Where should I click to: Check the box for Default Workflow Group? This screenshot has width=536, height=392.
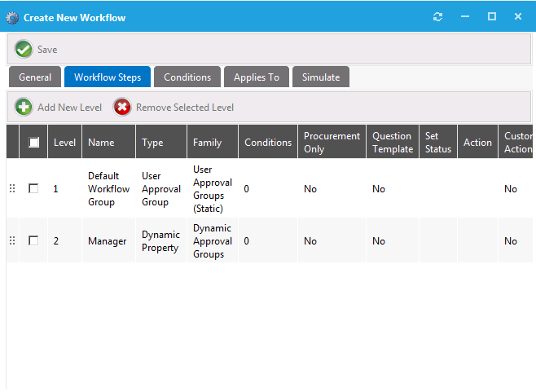tap(33, 189)
